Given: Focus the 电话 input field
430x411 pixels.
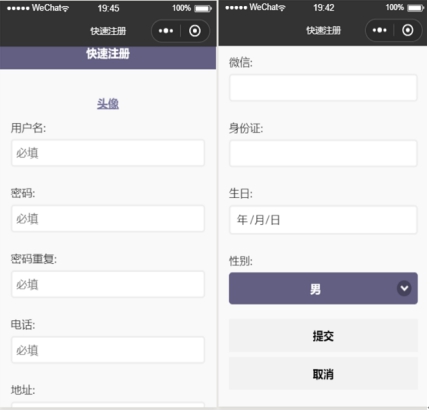Looking at the screenshot, I should 108,350.
